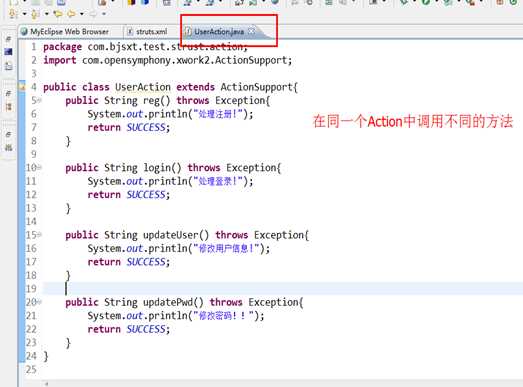This screenshot has width=523, height=387.
Task: Open the struts.xml editor tab
Action: [x=147, y=32]
